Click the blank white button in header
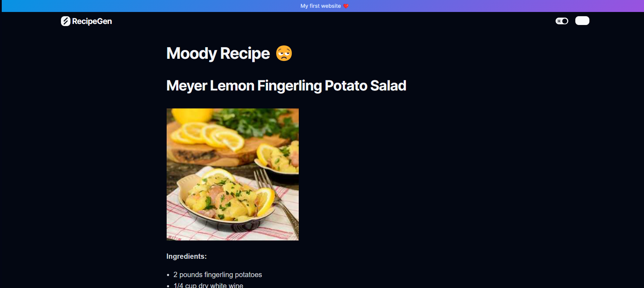 pyautogui.click(x=582, y=21)
